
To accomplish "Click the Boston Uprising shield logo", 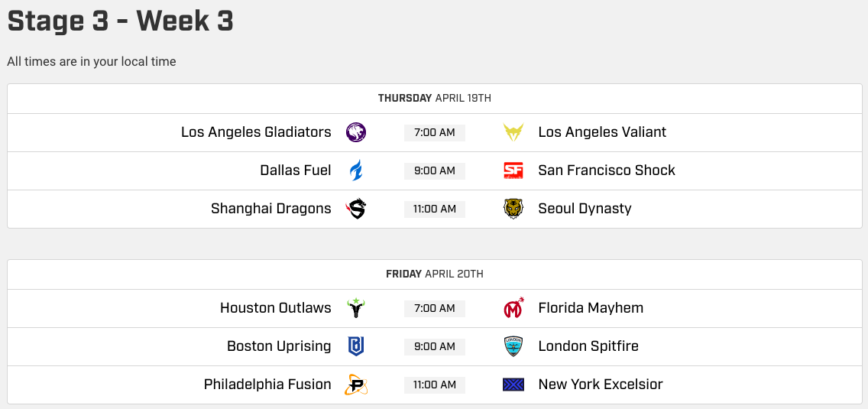I will pyautogui.click(x=356, y=346).
